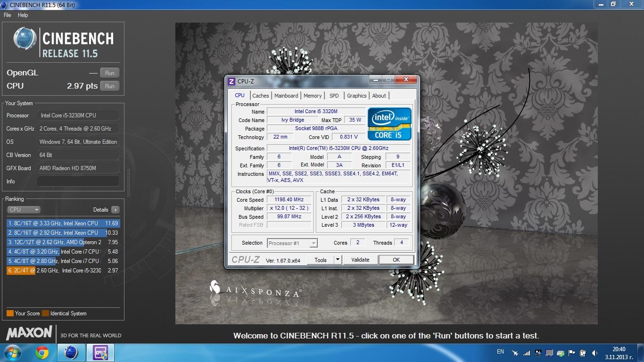This screenshot has width=644, height=362.
Task: Open the File menu in Cinebench
Action: [7, 15]
